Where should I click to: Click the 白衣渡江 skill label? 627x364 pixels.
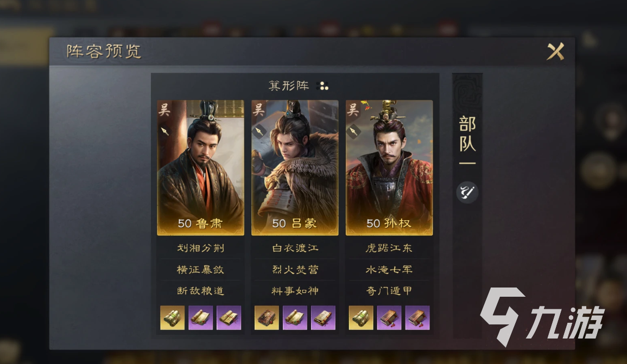coord(295,248)
